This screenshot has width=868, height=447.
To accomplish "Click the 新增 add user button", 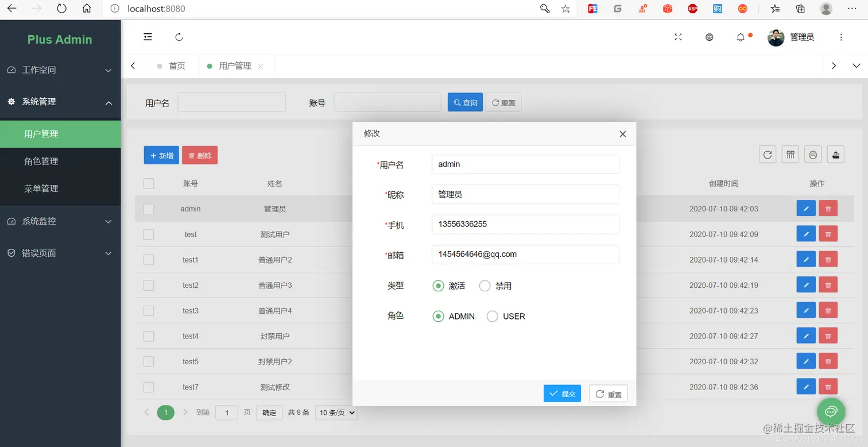I will 161,155.
